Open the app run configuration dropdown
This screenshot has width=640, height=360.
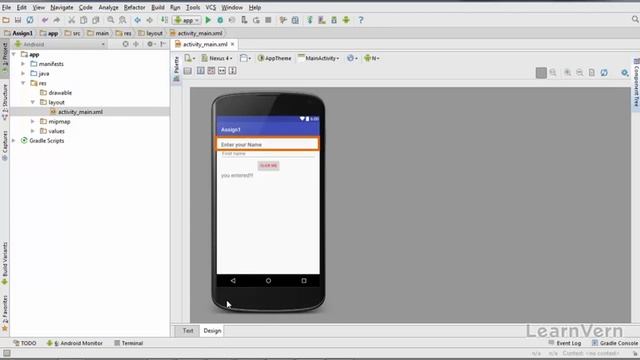[187, 20]
